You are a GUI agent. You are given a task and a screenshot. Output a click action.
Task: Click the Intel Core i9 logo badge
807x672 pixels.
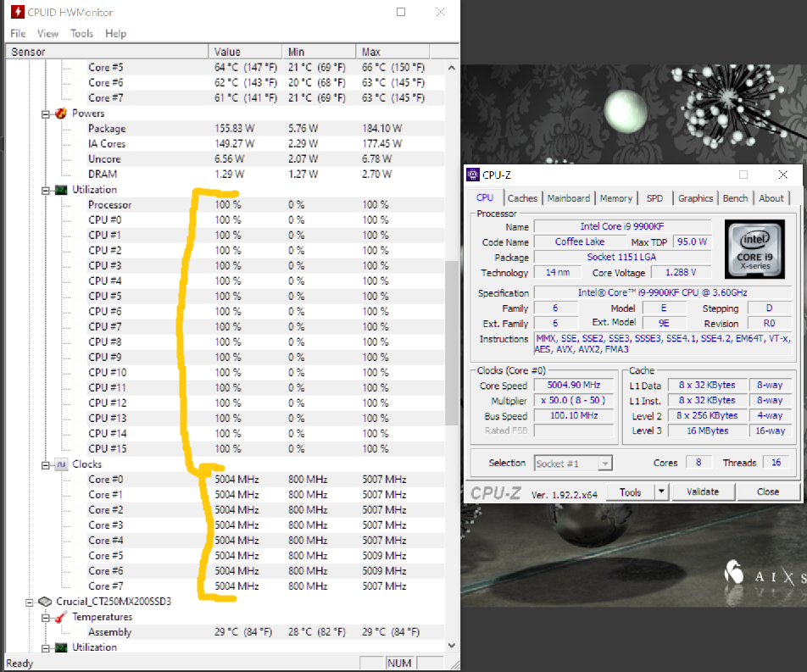click(x=754, y=249)
